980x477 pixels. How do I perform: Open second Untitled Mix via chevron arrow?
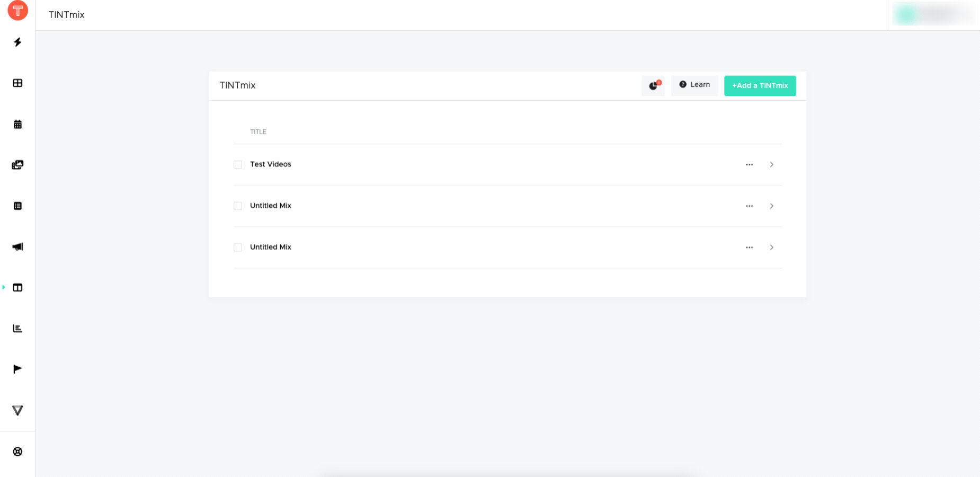coord(772,248)
